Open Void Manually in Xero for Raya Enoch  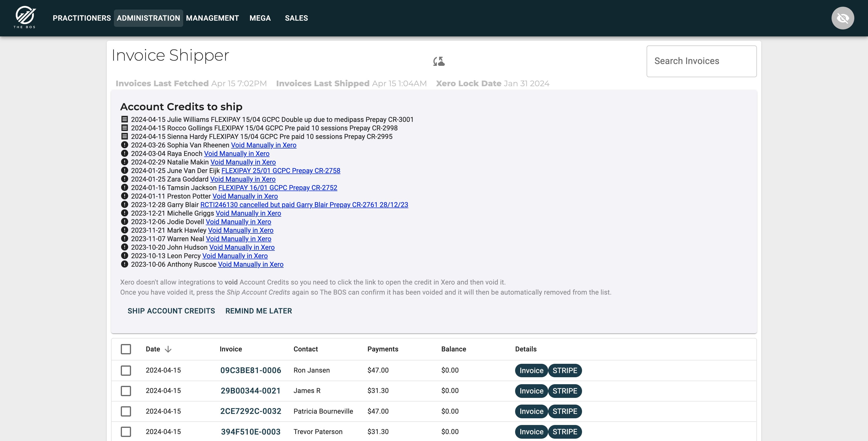[x=237, y=154]
